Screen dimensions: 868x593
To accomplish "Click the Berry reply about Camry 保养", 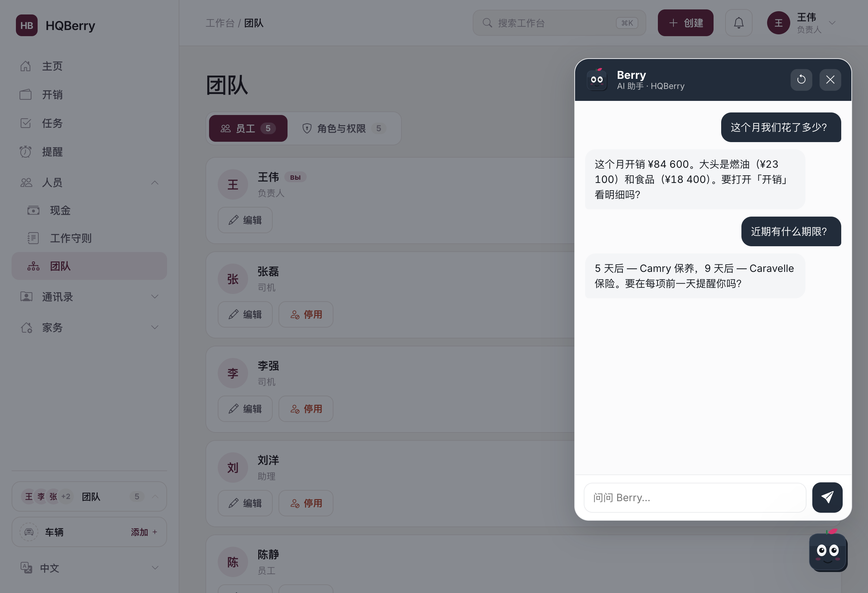I will tap(695, 276).
